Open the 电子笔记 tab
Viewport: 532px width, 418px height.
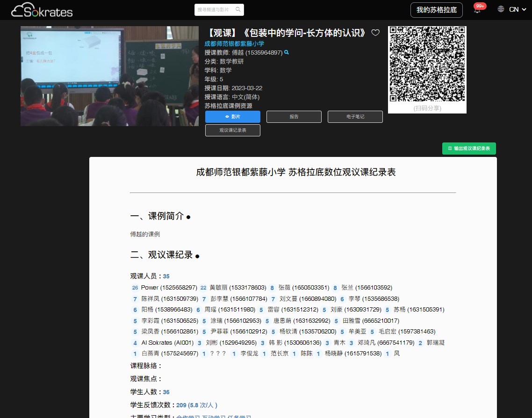(x=355, y=117)
